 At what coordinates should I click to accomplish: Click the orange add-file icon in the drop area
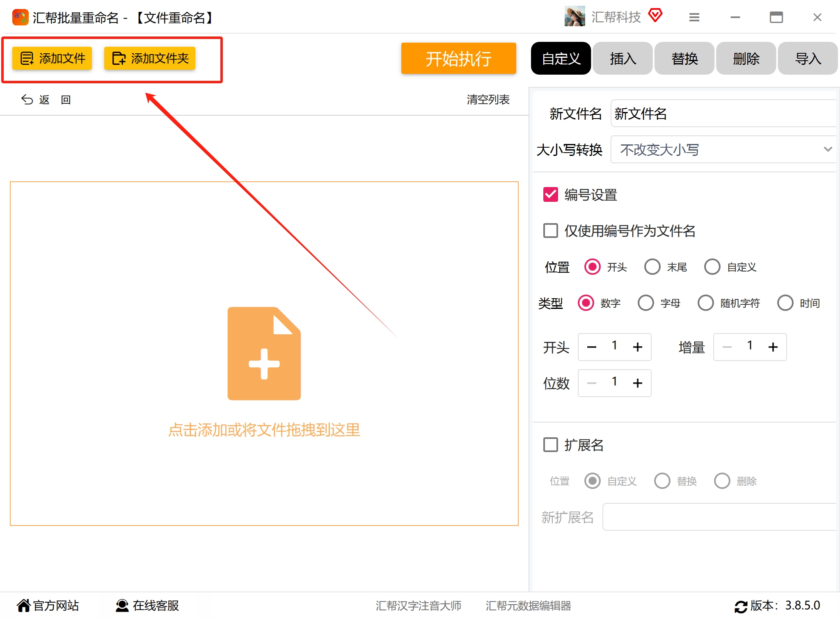click(x=264, y=353)
